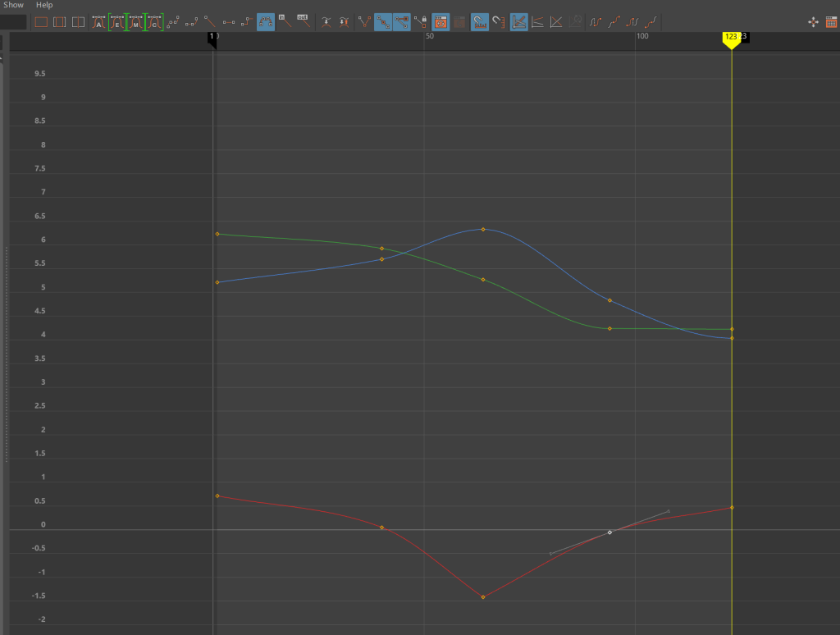840x635 pixels.
Task: Select second key on the green curve
Action: 382,249
